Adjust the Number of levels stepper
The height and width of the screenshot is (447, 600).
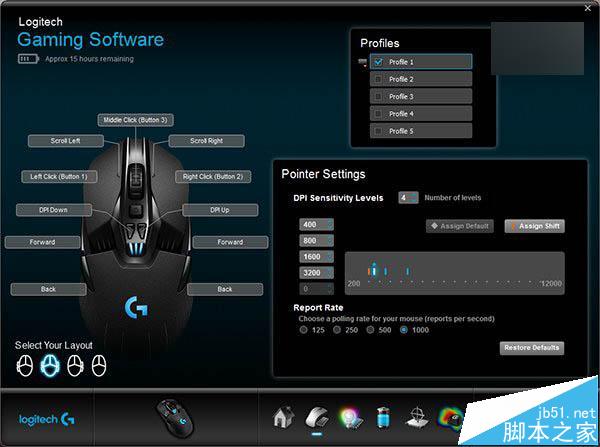(414, 198)
